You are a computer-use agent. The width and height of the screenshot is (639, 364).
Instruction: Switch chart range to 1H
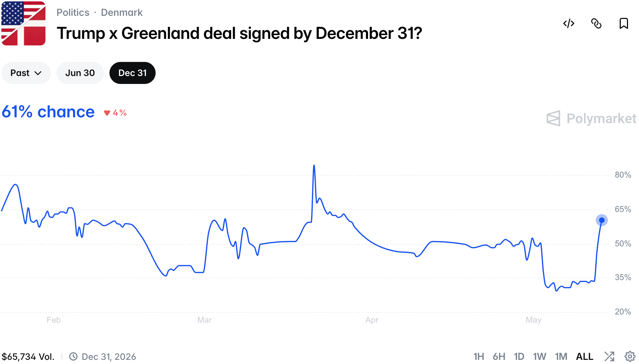coord(479,356)
